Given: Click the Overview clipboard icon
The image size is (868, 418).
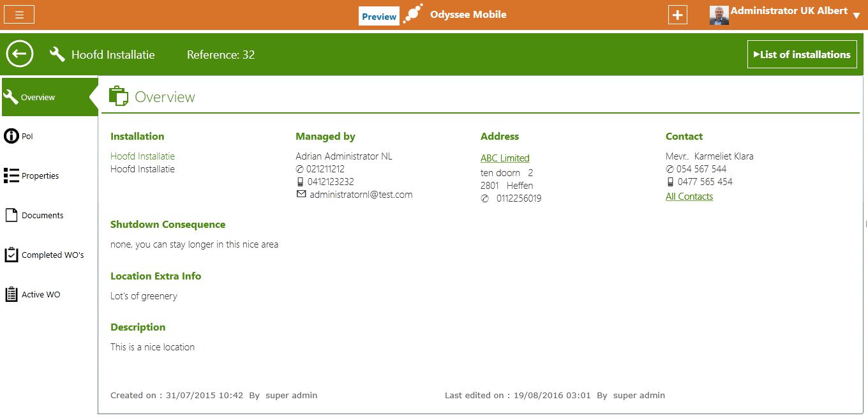Looking at the screenshot, I should (x=119, y=96).
